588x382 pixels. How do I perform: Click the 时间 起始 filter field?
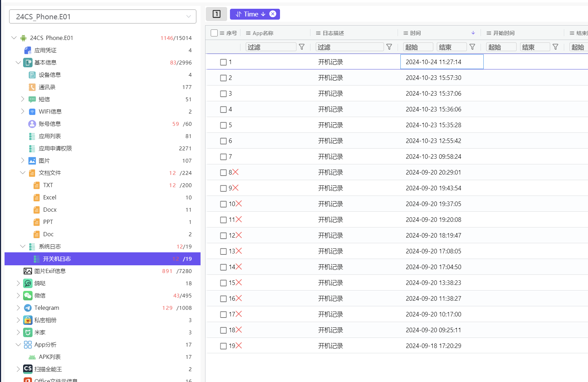pyautogui.click(x=418, y=47)
